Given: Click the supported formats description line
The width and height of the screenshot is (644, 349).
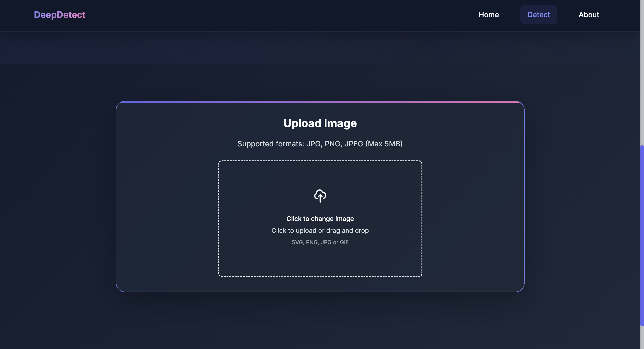Looking at the screenshot, I should pos(320,144).
